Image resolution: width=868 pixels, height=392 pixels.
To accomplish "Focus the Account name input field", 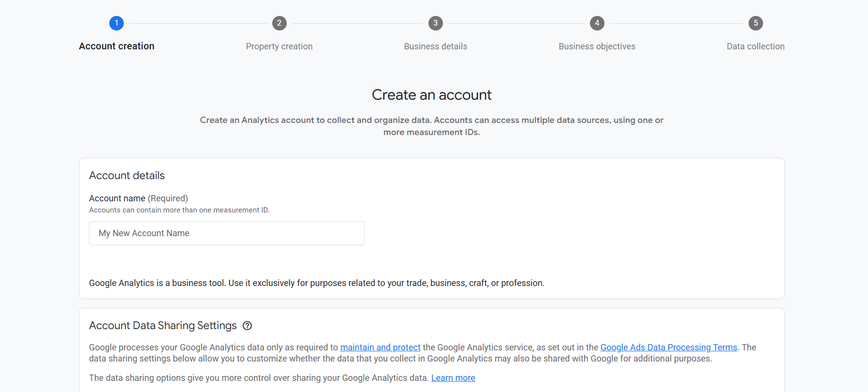I will (x=226, y=233).
